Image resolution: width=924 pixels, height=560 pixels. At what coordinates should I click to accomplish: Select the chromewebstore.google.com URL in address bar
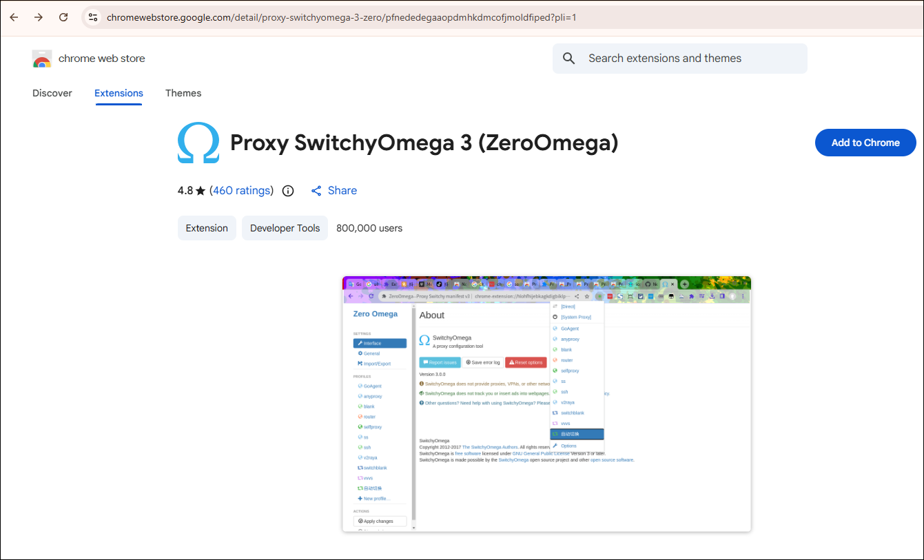pos(342,17)
